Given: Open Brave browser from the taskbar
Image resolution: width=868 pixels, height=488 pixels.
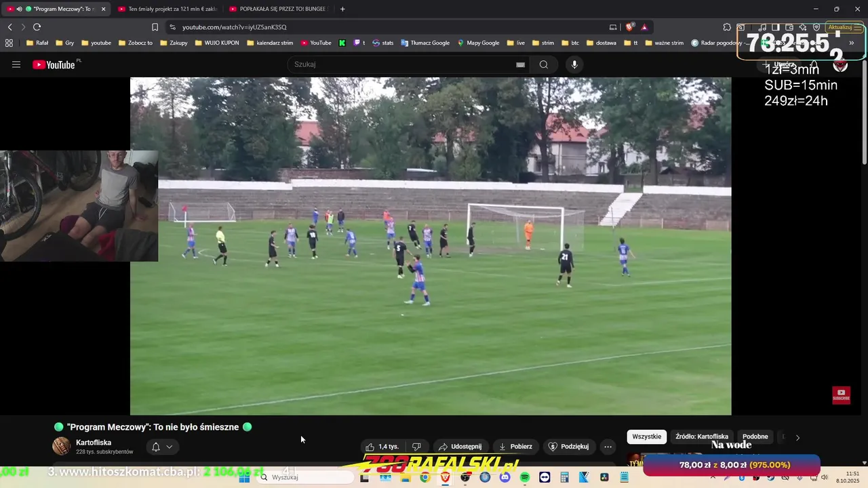Looking at the screenshot, I should coord(445,477).
